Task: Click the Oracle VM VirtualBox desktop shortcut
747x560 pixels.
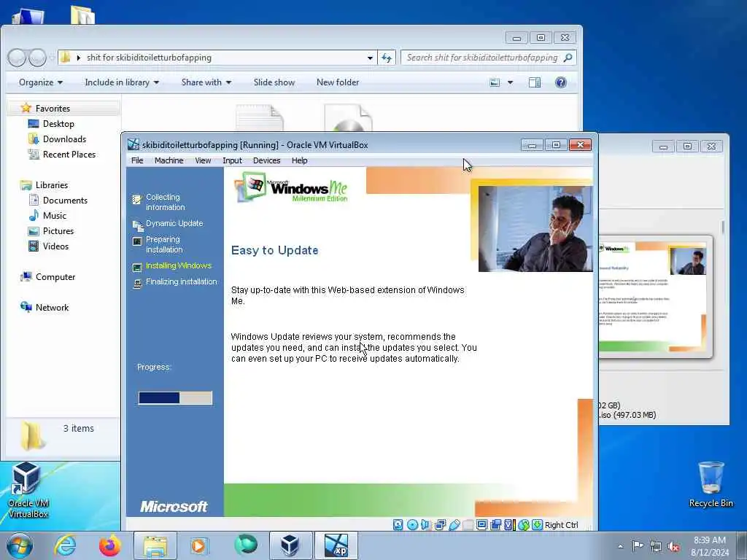Action: pyautogui.click(x=28, y=491)
